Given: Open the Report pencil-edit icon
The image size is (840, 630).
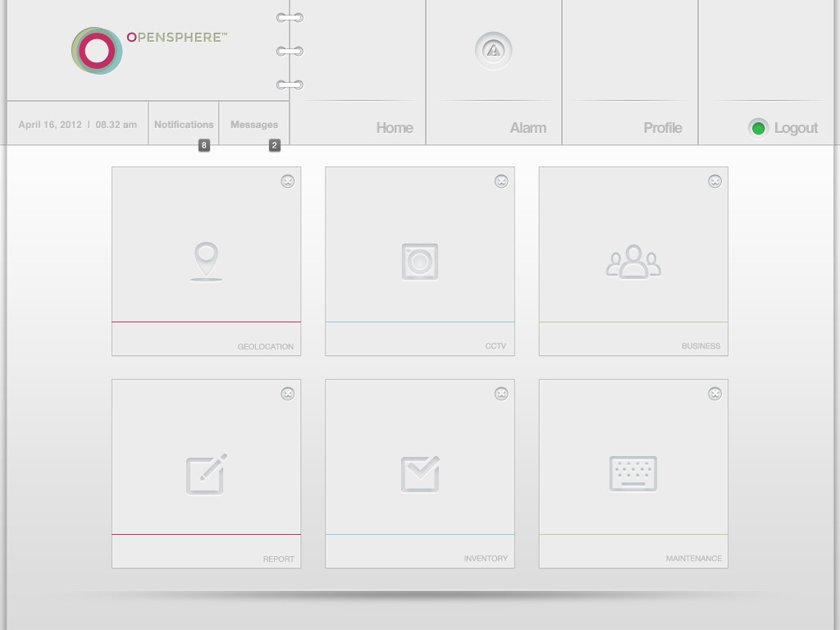Looking at the screenshot, I should point(206,474).
